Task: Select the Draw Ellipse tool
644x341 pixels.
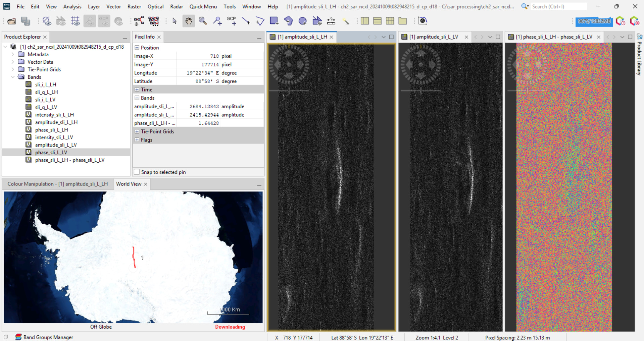Action: pos(302,21)
